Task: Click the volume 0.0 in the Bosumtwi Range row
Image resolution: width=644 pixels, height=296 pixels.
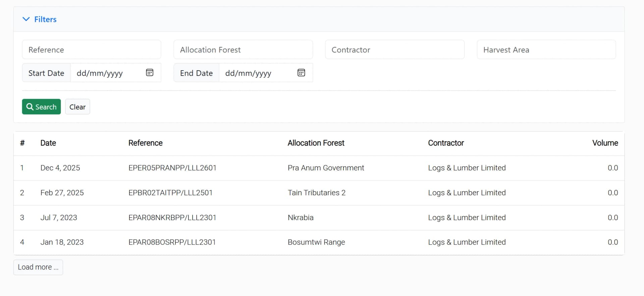Action: tap(613, 242)
